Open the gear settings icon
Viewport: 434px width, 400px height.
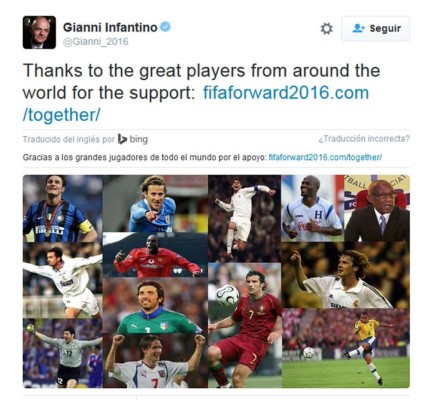(x=326, y=29)
